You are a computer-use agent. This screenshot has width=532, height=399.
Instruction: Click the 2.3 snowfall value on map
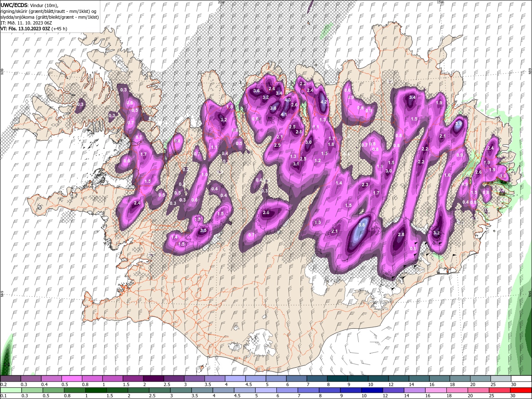365,185
